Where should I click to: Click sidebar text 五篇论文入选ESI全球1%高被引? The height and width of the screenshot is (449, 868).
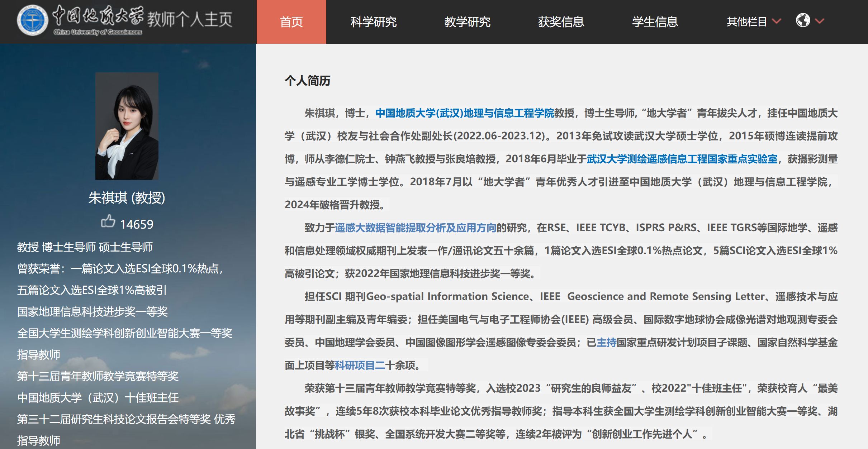tap(92, 290)
